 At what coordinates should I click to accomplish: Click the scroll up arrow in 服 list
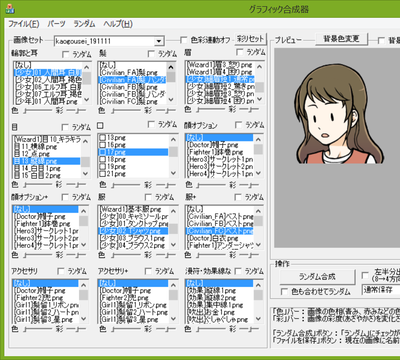[174, 211]
